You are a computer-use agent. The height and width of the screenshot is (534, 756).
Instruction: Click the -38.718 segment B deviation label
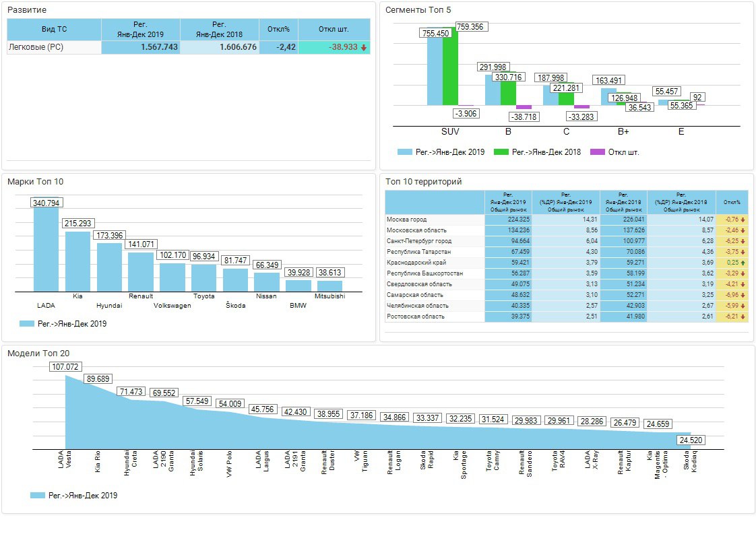(524, 116)
